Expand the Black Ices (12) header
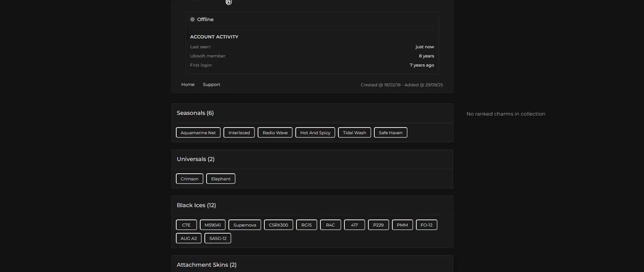This screenshot has width=644, height=272. 196,205
